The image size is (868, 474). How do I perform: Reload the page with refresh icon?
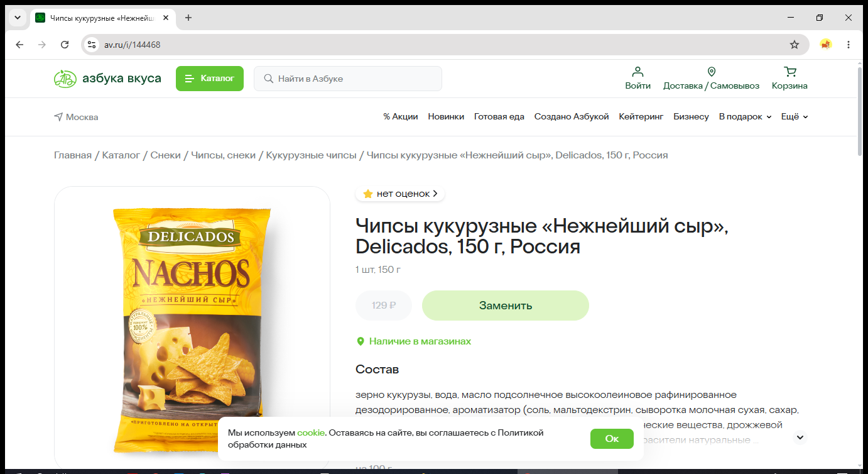pyautogui.click(x=65, y=45)
